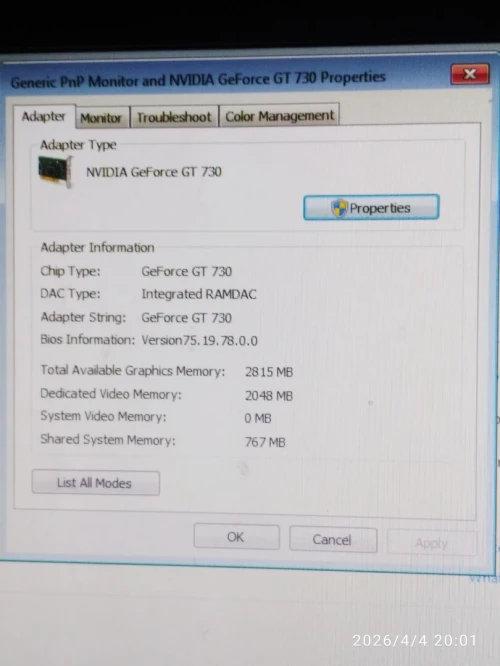Click the List All Modes button

(96, 483)
